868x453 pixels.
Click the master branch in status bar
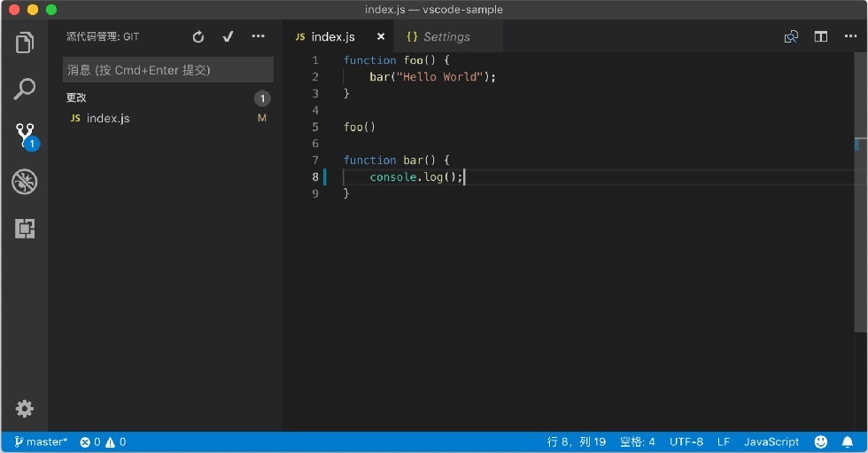pos(41,442)
